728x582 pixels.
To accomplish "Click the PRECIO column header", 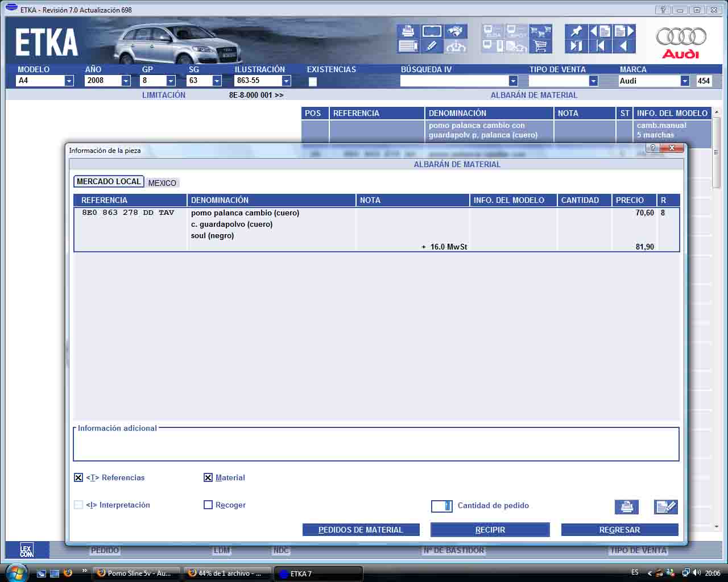I will (634, 200).
